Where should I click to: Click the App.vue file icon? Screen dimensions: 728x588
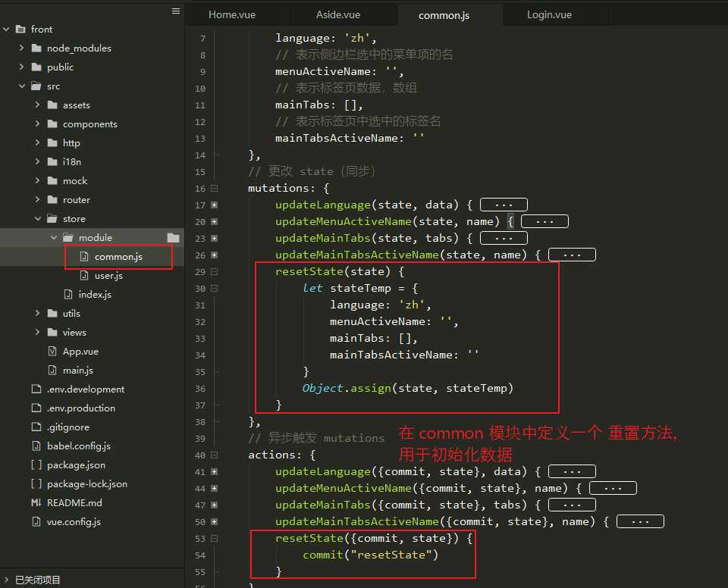52,352
